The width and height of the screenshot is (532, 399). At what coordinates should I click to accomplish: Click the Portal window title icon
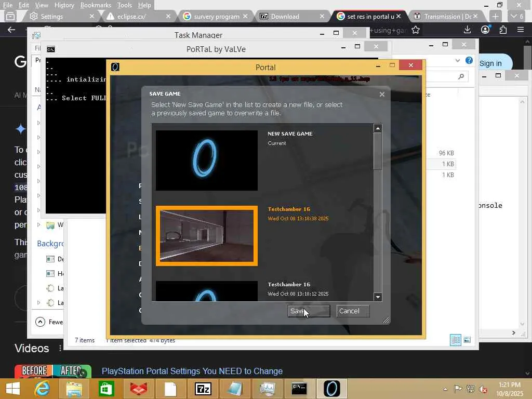click(x=115, y=67)
